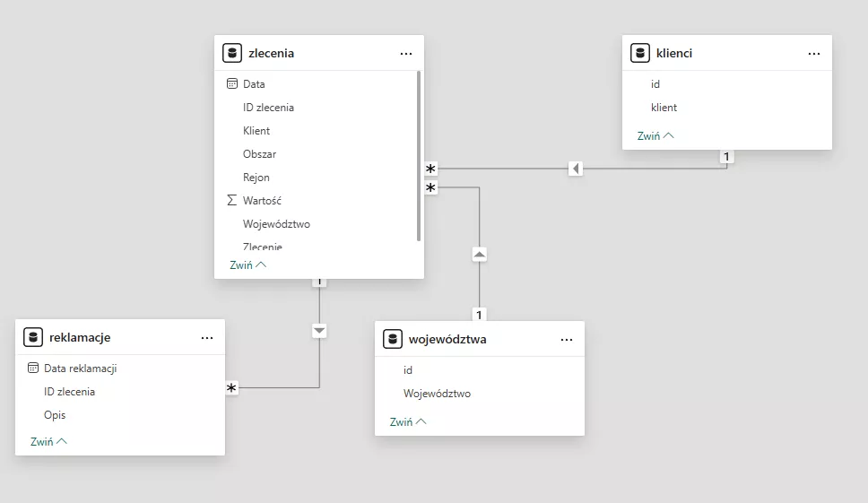
Task: Open more options menu for zlecenia table
Action: pos(406,54)
